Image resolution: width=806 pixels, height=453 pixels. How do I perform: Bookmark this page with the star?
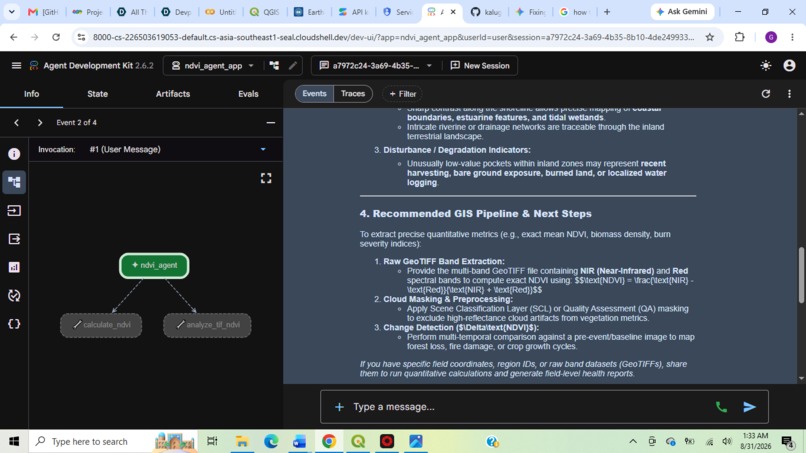pos(710,37)
